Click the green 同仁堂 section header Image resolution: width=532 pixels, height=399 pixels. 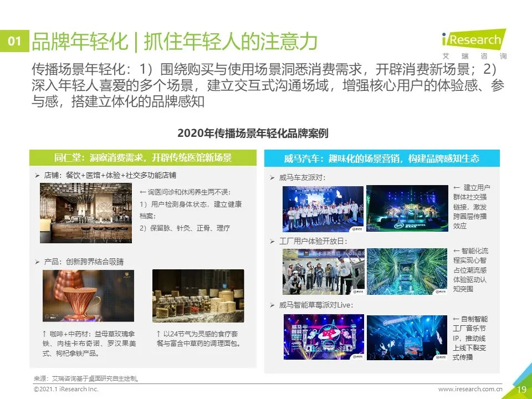pos(143,158)
